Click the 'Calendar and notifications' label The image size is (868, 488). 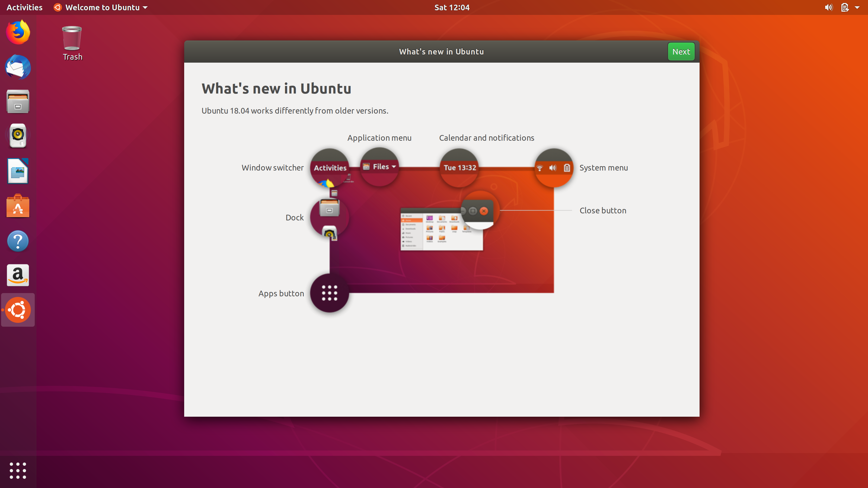point(487,138)
